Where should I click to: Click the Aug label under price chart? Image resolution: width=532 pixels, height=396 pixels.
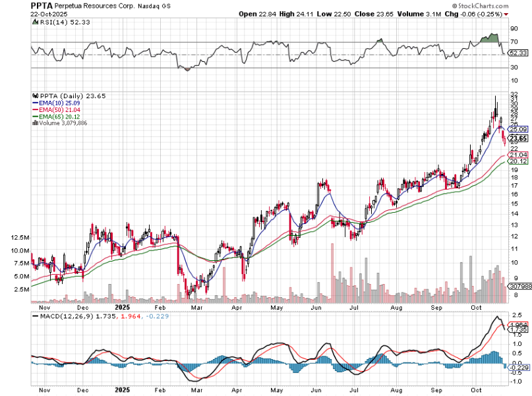396,308
